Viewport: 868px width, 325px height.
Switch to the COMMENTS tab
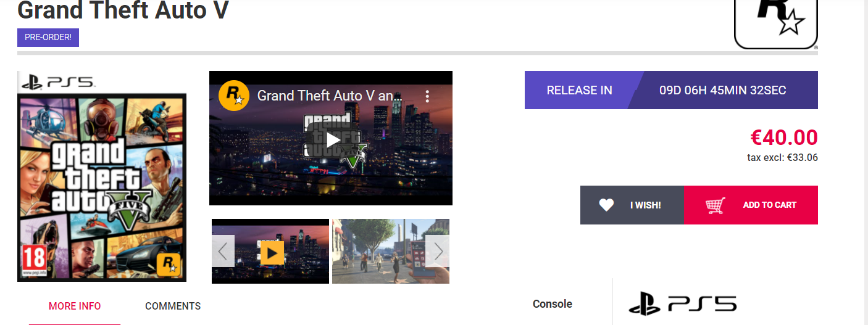[x=173, y=306]
